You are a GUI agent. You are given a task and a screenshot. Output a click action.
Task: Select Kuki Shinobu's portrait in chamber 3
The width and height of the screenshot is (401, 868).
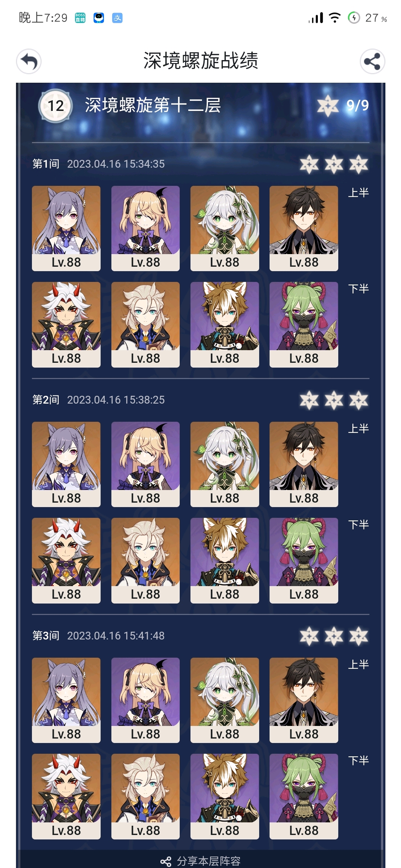point(304,796)
